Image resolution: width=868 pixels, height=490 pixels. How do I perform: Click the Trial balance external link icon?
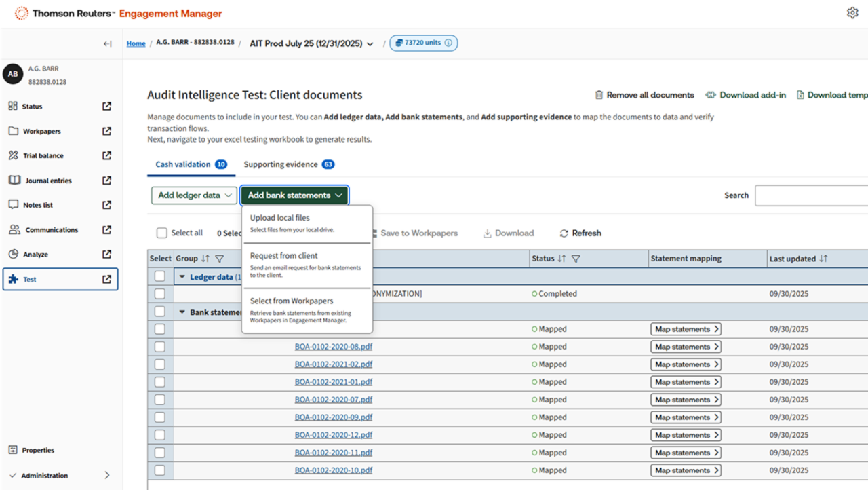tap(106, 155)
